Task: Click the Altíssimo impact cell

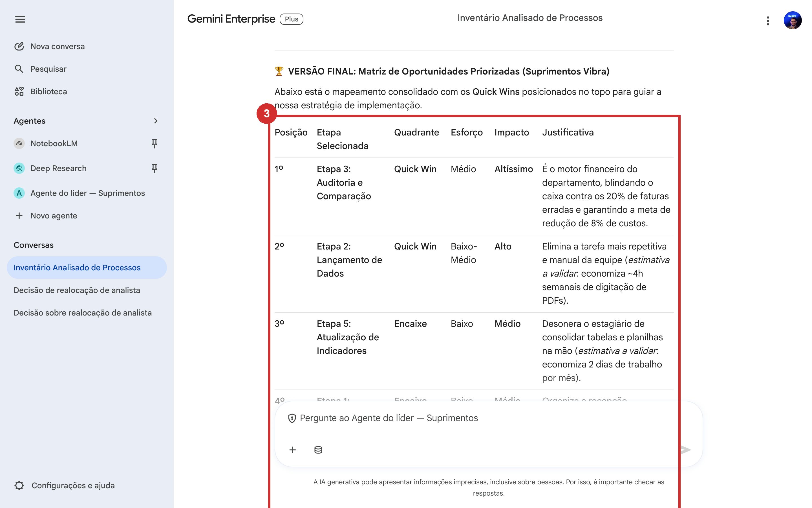Action: click(514, 169)
